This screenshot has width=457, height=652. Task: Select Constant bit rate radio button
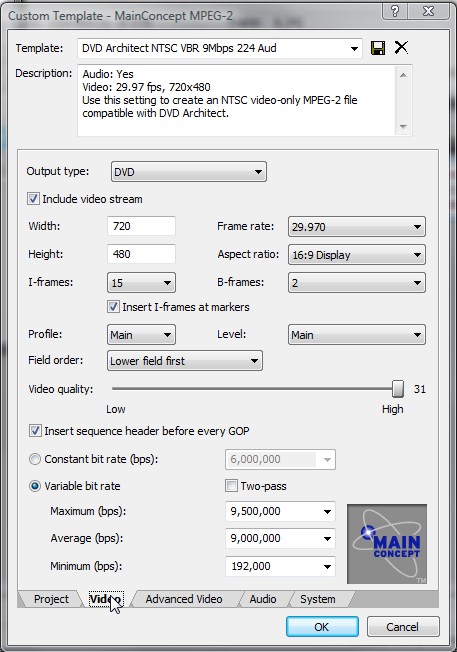coord(35,459)
